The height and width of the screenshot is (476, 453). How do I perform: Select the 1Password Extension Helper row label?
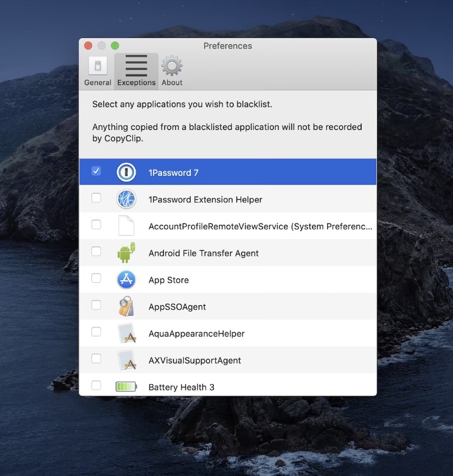click(x=205, y=199)
